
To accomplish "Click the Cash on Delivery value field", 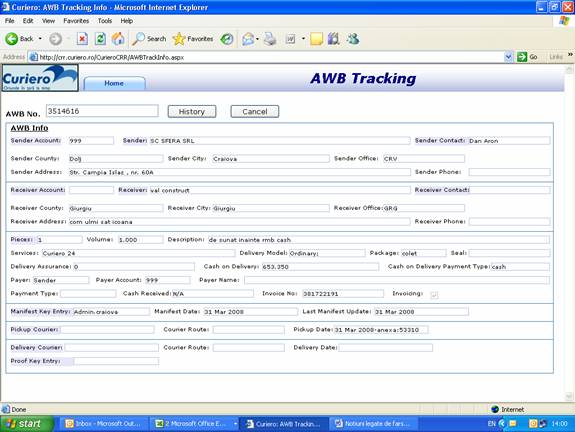I will pos(320,267).
